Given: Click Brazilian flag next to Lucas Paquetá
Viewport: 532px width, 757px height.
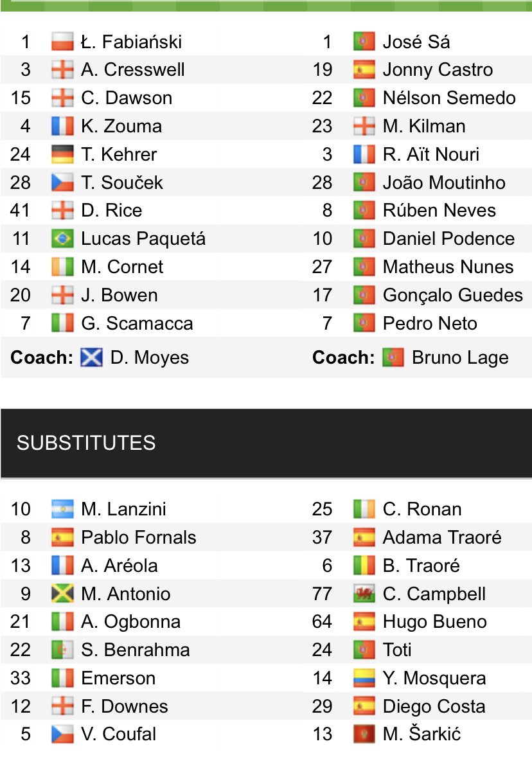Looking at the screenshot, I should [x=62, y=239].
